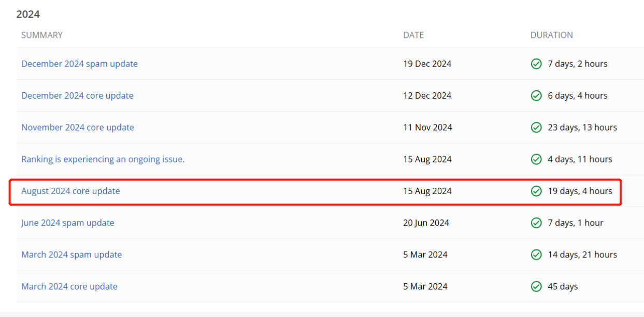
Task: View March 2024 spam update details
Action: tap(71, 255)
